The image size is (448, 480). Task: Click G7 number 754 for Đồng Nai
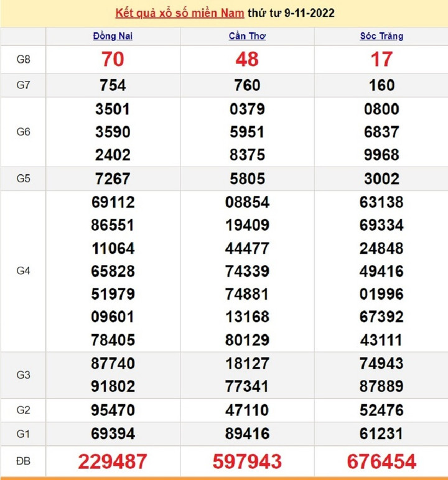113,85
